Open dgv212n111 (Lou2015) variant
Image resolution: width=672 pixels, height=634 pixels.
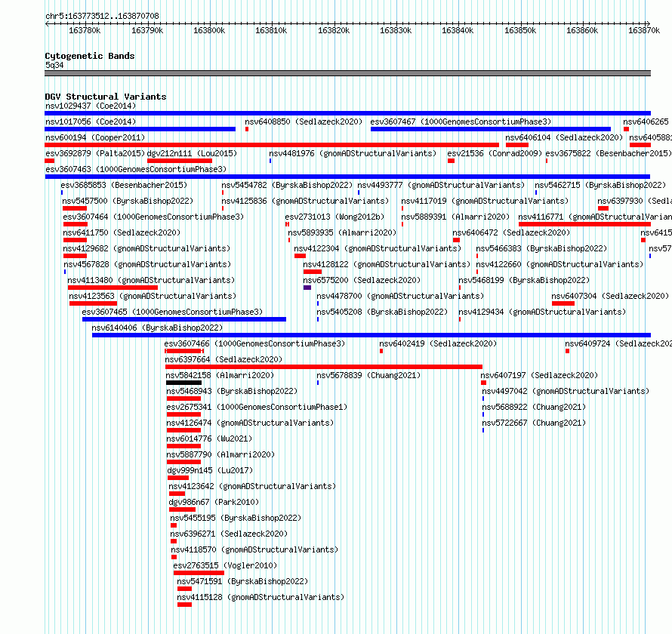(x=192, y=153)
